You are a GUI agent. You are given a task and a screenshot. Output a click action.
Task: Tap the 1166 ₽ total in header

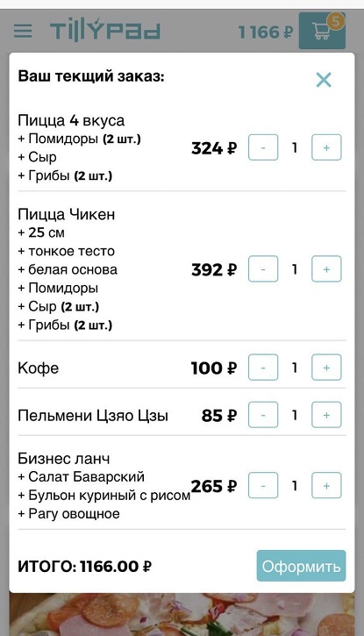(265, 32)
